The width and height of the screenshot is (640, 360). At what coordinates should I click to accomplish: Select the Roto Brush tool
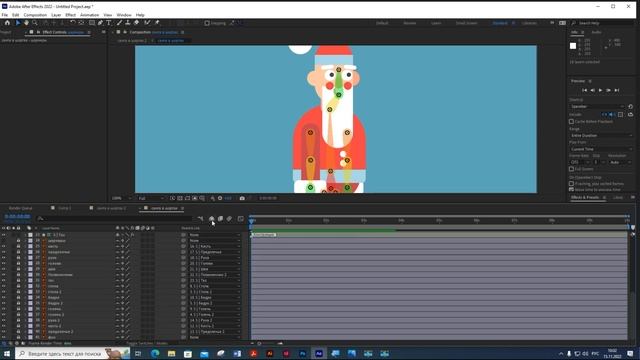coord(147,23)
